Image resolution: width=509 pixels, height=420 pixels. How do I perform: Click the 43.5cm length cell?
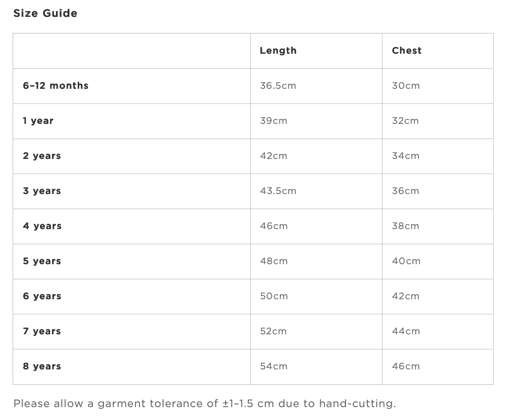pos(316,191)
